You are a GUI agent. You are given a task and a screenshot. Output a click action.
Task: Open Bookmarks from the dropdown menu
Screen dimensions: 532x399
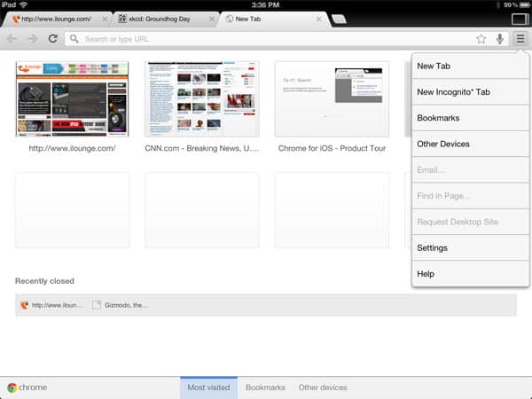(471, 118)
